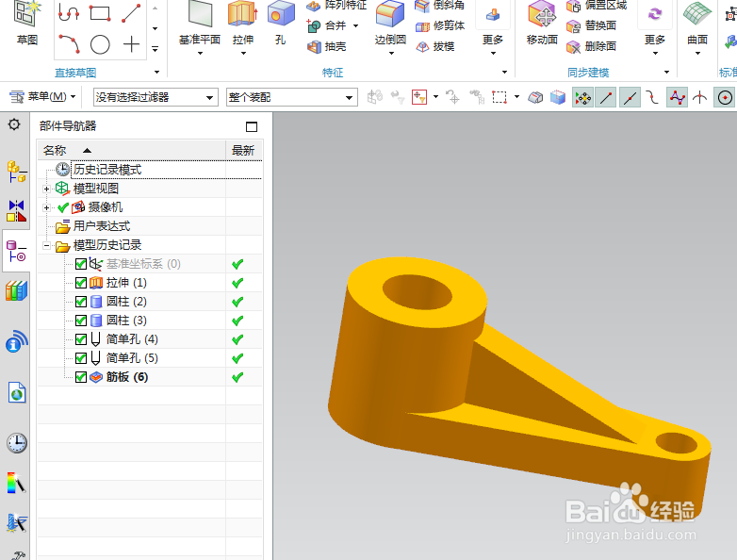
Task: Uncheck the 简单孔 (4) feature checkbox
Action: pyautogui.click(x=81, y=339)
